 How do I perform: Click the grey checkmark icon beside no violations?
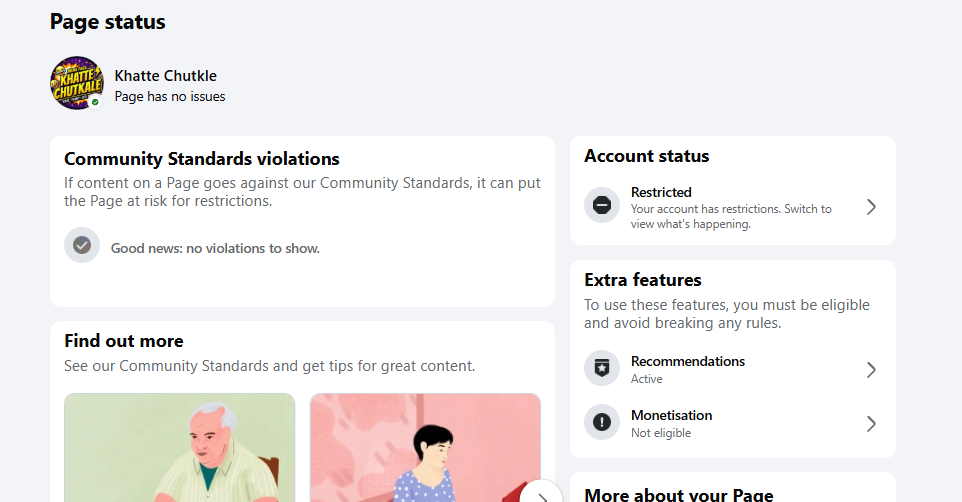tap(82, 245)
